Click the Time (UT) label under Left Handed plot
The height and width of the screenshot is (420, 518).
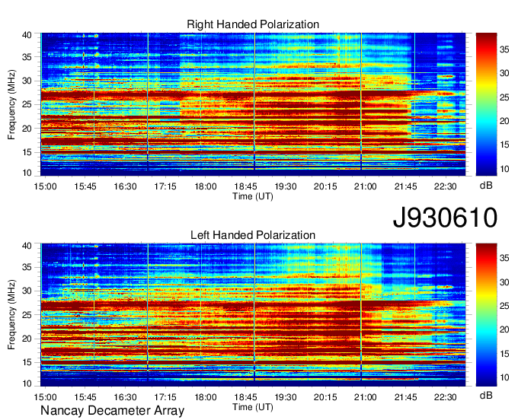point(253,407)
